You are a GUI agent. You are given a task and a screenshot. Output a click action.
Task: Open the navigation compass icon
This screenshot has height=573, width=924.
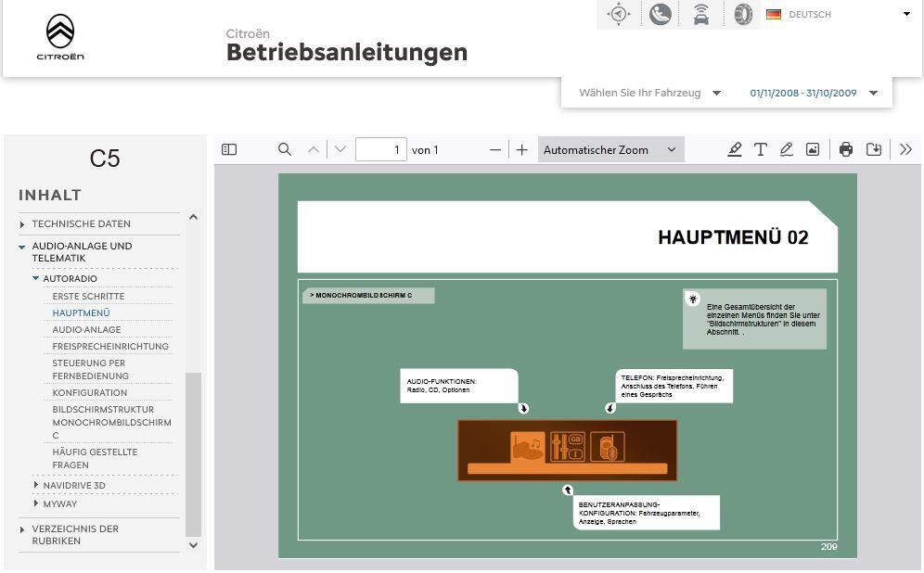pos(618,14)
